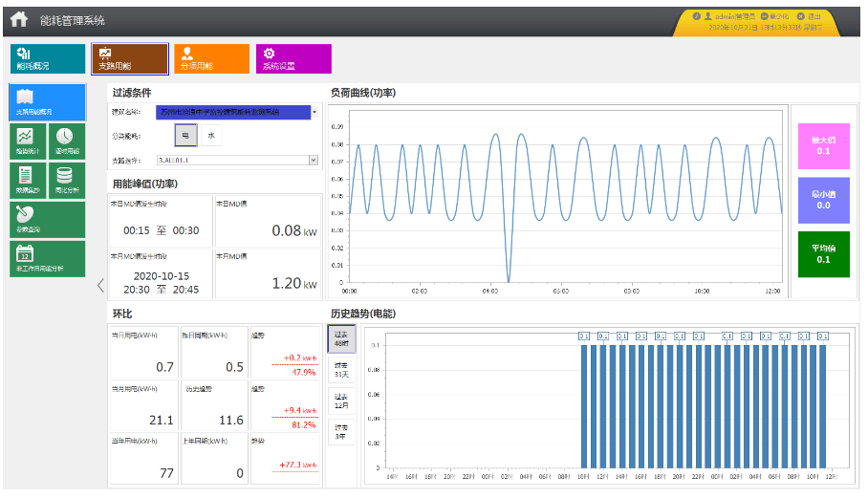Click the red +77.3 kWh trend
This screenshot has width=868, height=499.
298,465
